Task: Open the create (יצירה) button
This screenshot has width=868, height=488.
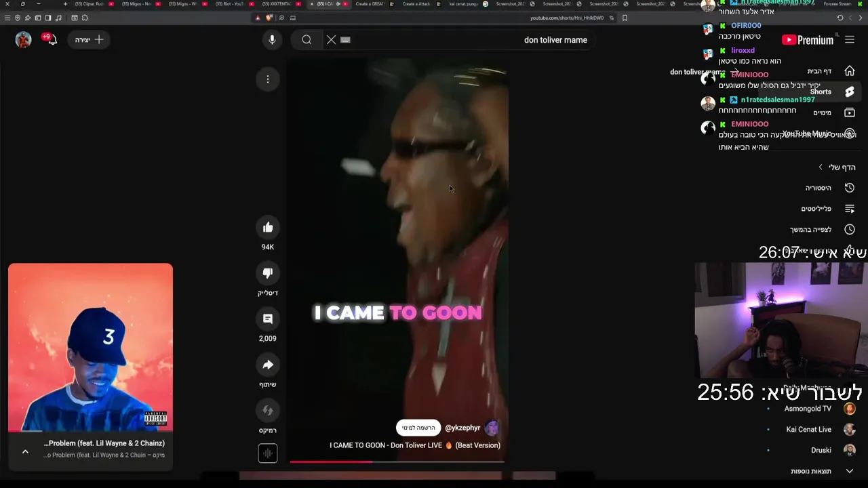Action: (90, 40)
